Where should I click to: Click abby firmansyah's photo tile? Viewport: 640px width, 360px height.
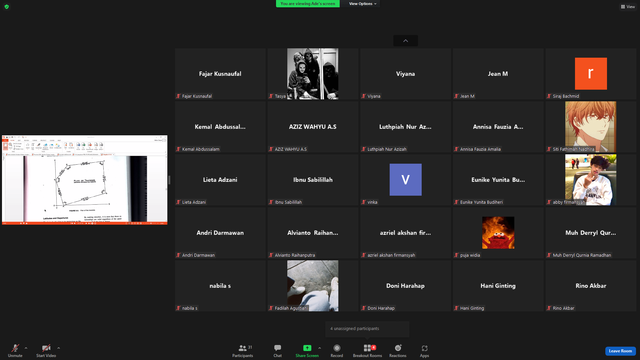[591, 180]
